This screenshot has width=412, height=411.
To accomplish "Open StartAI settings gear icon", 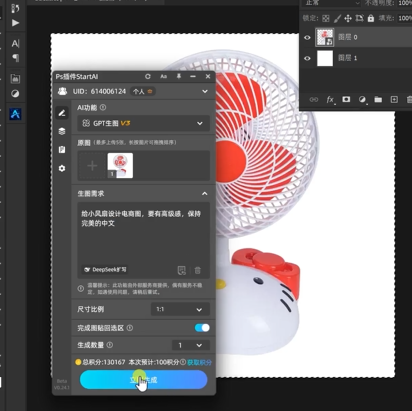I will click(x=62, y=168).
